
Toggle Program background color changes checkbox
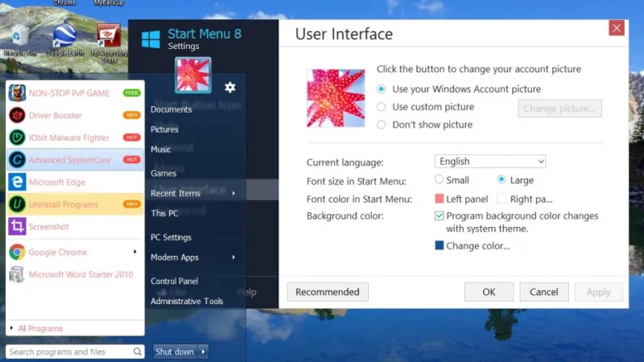tap(439, 216)
